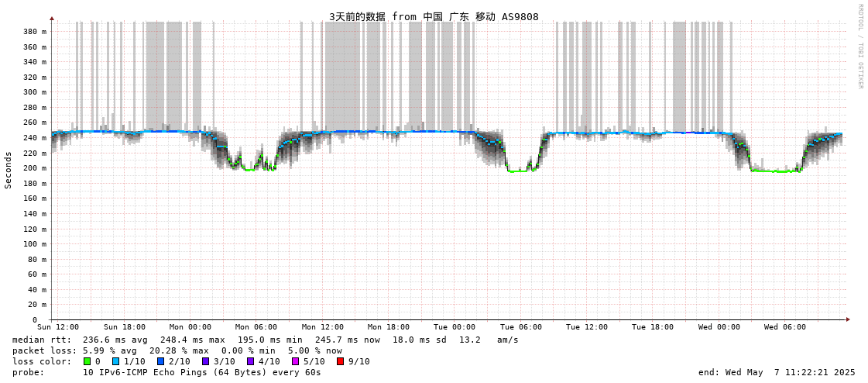Click the '200 m' y-axis value

[x=36, y=168]
